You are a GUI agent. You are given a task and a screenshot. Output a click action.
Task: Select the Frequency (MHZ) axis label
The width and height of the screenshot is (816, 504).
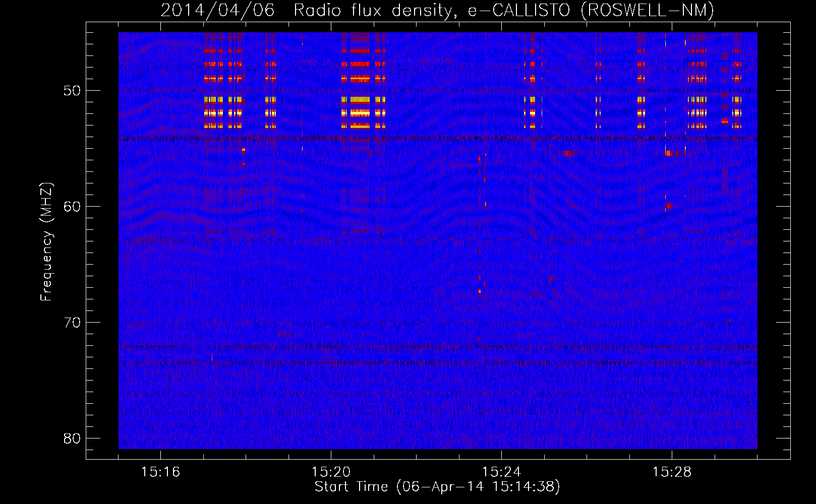[x=46, y=242]
